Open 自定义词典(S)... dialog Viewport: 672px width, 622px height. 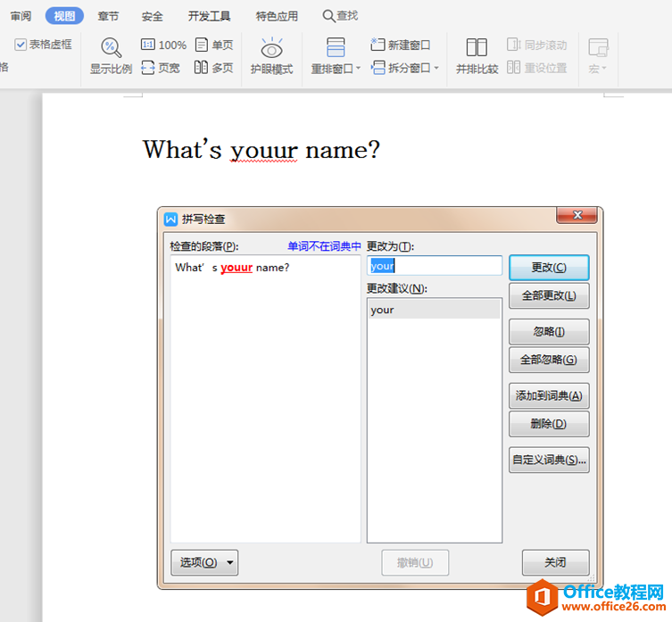click(549, 460)
